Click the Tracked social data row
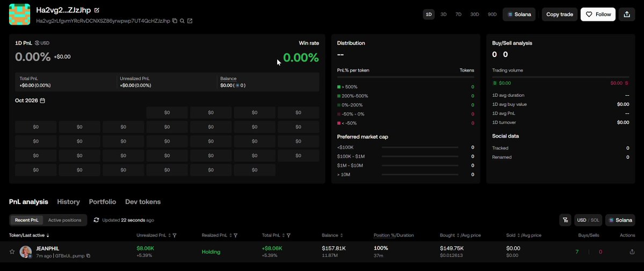The width and height of the screenshot is (644, 271). (x=561, y=148)
